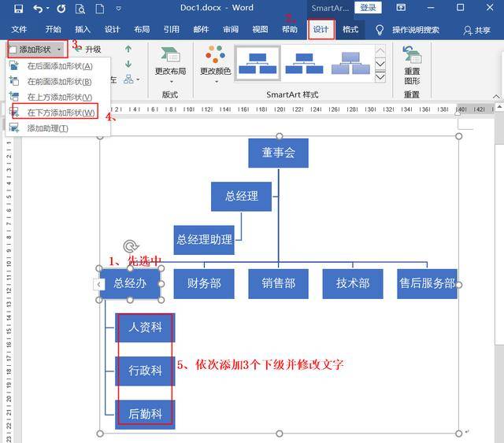Switch to the 插入 tab
The width and height of the screenshot is (504, 443).
(83, 30)
